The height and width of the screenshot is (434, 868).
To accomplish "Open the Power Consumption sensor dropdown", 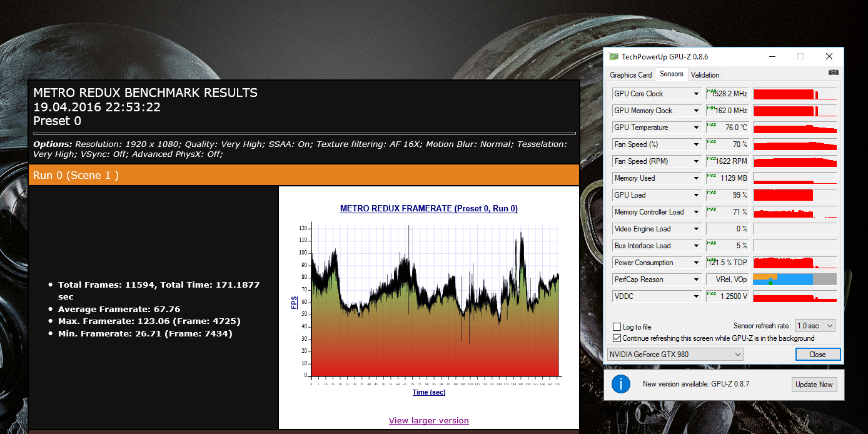I will [x=697, y=263].
